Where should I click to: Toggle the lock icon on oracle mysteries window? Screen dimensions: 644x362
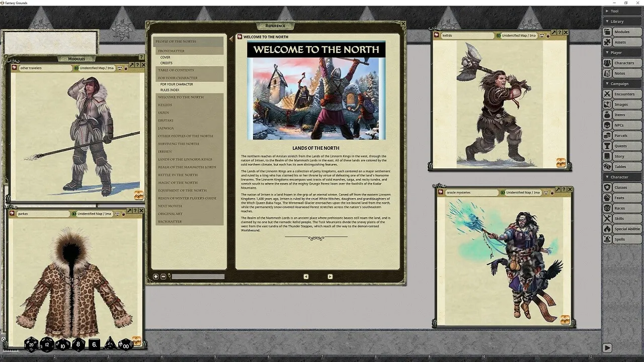551,193
